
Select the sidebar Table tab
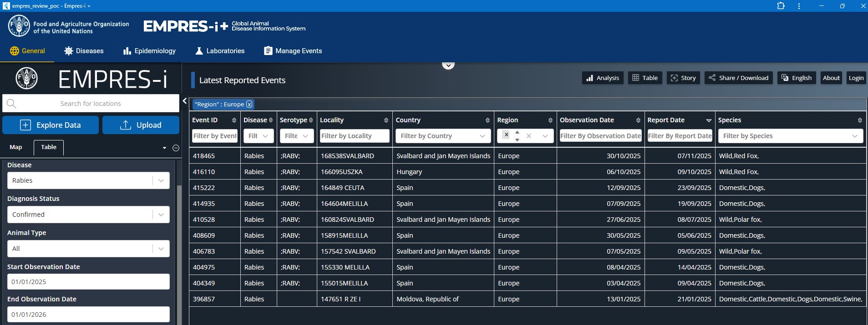pyautogui.click(x=49, y=147)
